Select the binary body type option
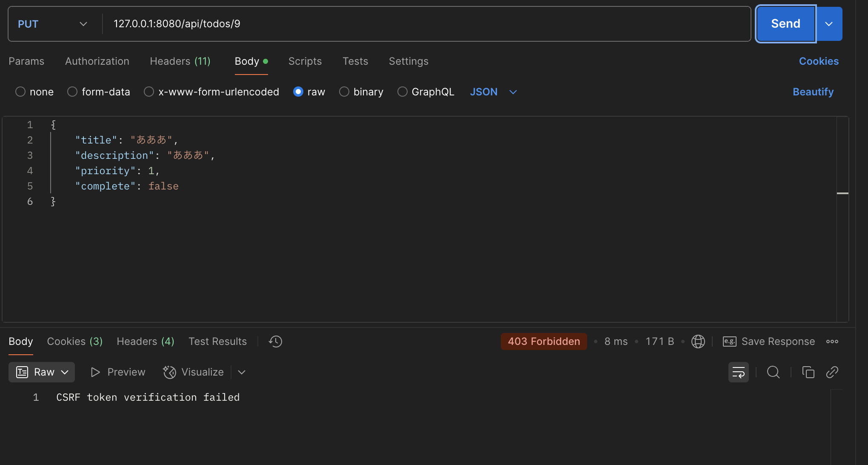The height and width of the screenshot is (465, 868). (344, 92)
